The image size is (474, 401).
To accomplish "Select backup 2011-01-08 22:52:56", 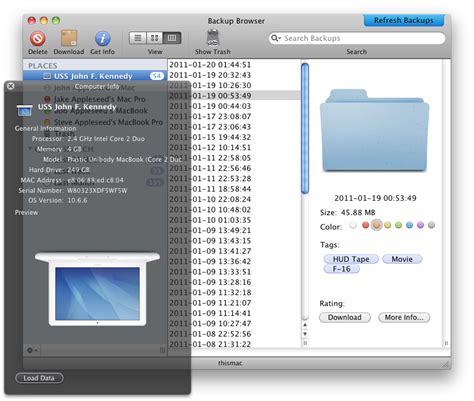I will pyautogui.click(x=210, y=334).
